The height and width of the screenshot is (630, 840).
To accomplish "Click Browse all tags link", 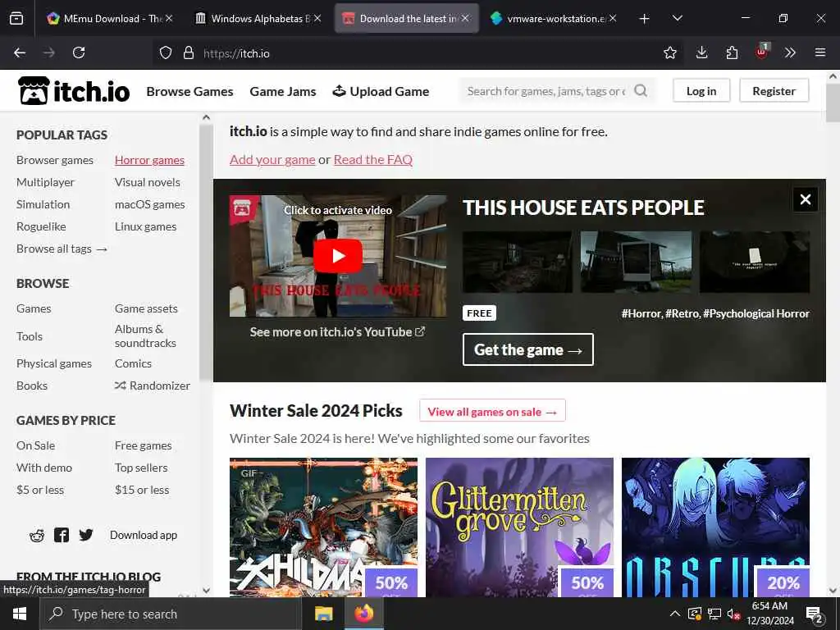I will tap(62, 249).
